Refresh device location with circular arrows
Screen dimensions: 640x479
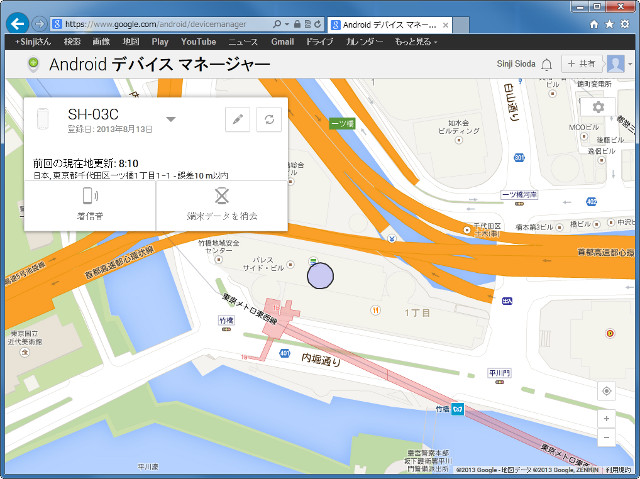(x=269, y=120)
